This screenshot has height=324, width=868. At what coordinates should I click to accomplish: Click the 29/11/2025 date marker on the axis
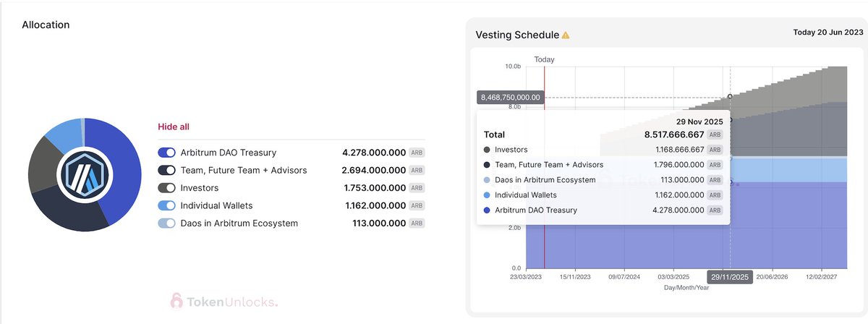tap(730, 277)
